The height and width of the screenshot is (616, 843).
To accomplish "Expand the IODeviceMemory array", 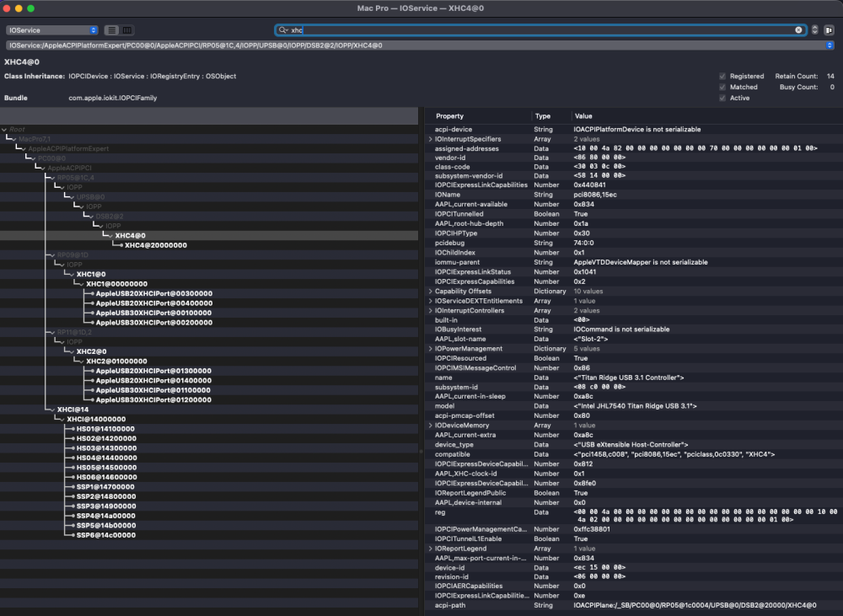I will (x=430, y=426).
